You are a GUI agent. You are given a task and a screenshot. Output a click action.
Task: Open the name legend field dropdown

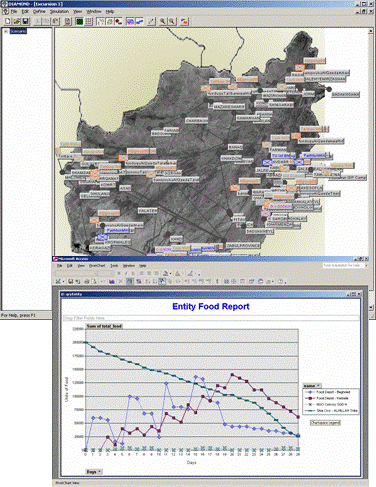tap(312, 385)
